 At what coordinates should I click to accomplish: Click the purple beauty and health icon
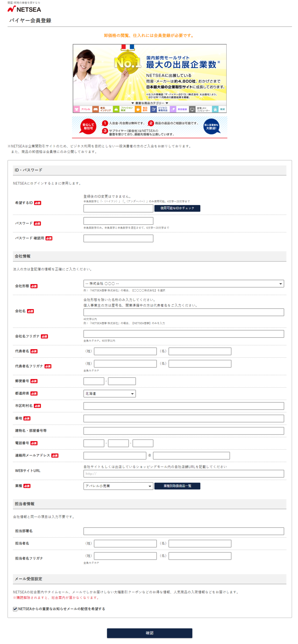(173, 109)
